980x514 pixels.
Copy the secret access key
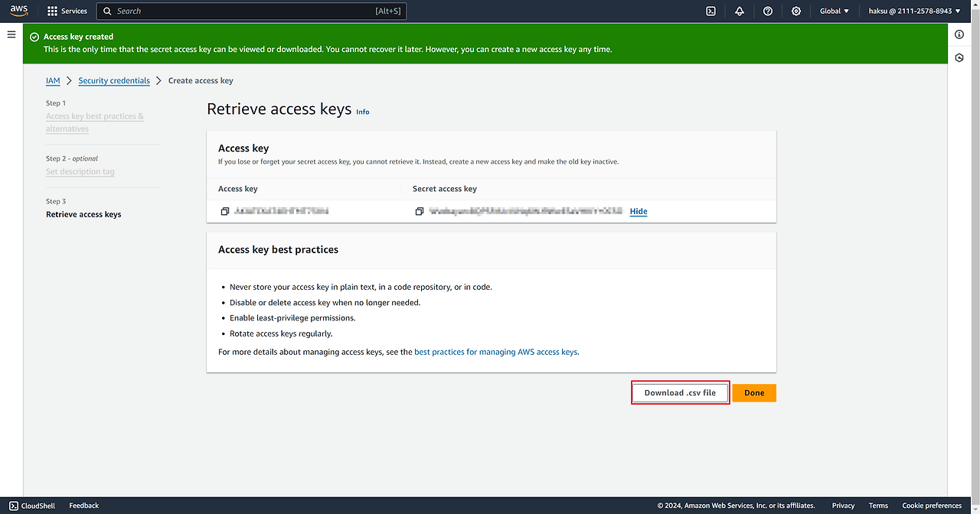click(x=419, y=211)
